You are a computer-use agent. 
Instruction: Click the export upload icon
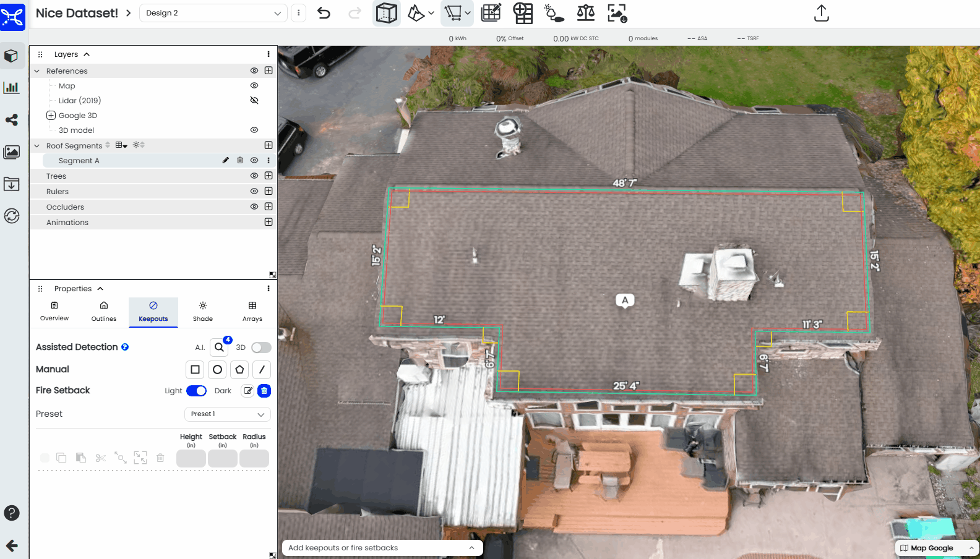click(x=821, y=13)
